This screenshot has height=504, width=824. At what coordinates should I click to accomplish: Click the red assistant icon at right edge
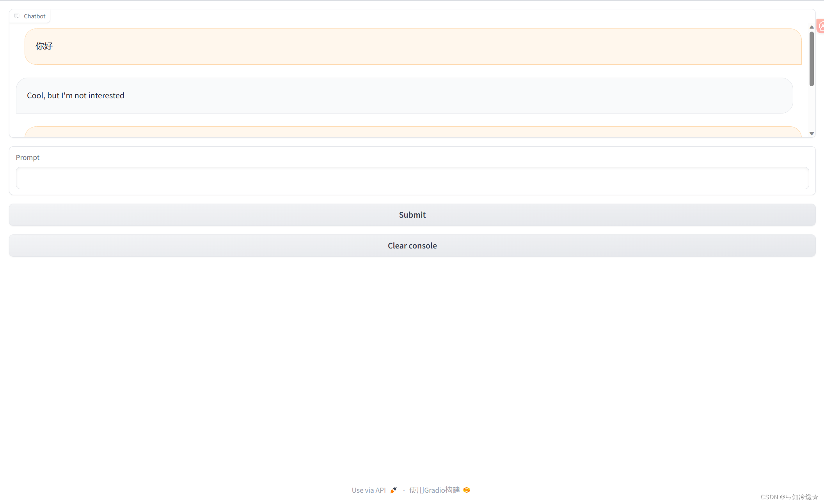821,26
